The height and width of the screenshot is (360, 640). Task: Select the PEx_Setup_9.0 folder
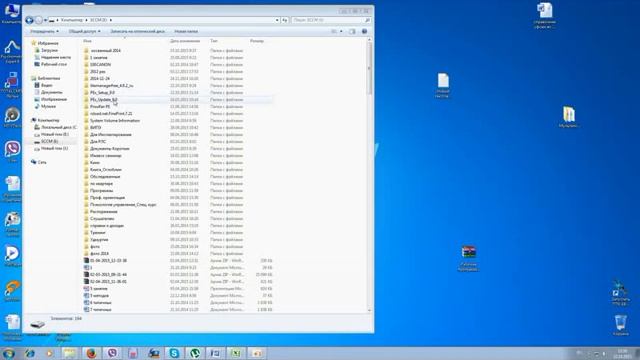pyautogui.click(x=102, y=93)
